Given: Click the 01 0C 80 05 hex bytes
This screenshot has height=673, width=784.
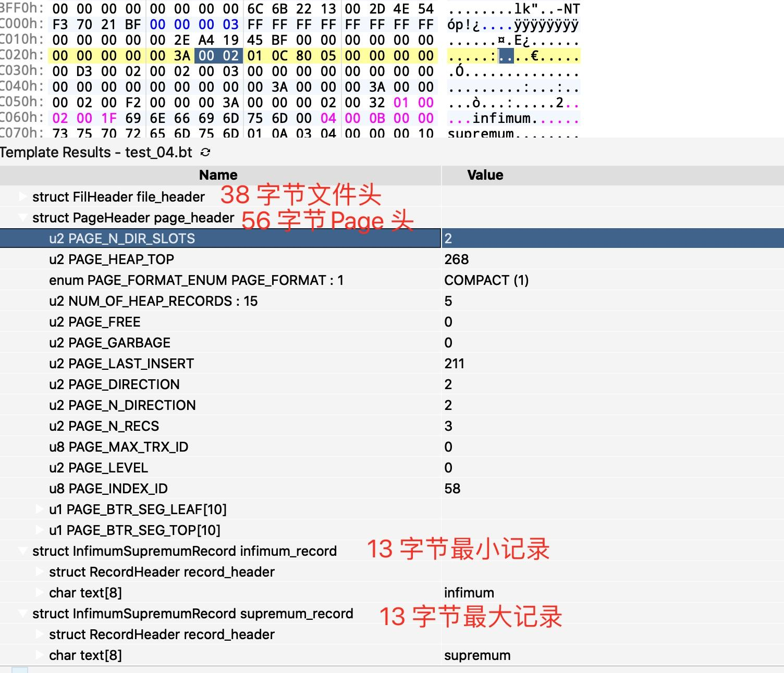Looking at the screenshot, I should 292,56.
